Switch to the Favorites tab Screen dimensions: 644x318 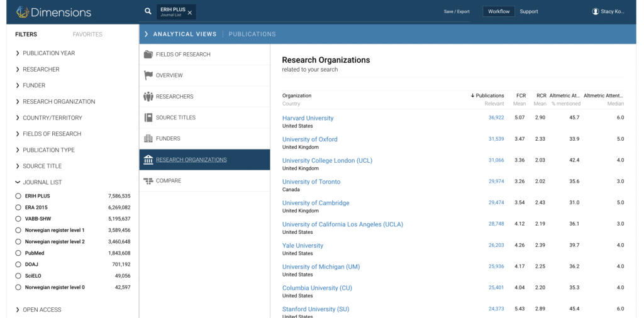(87, 35)
